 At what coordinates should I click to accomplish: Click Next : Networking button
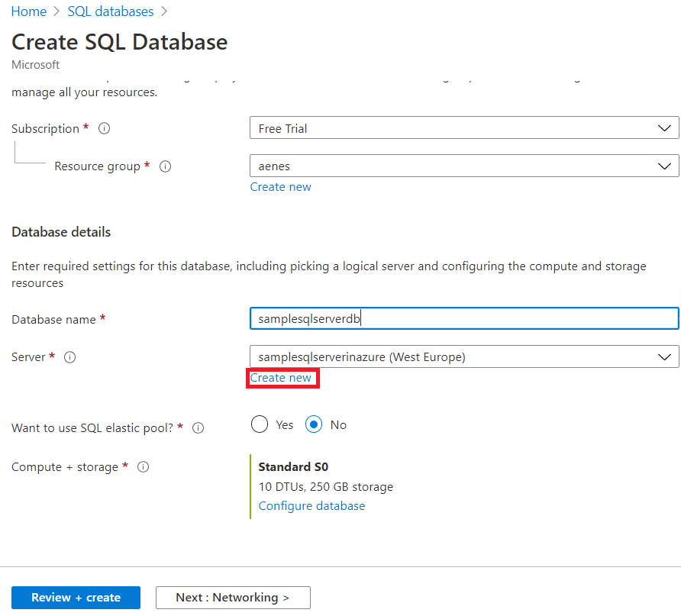(232, 597)
